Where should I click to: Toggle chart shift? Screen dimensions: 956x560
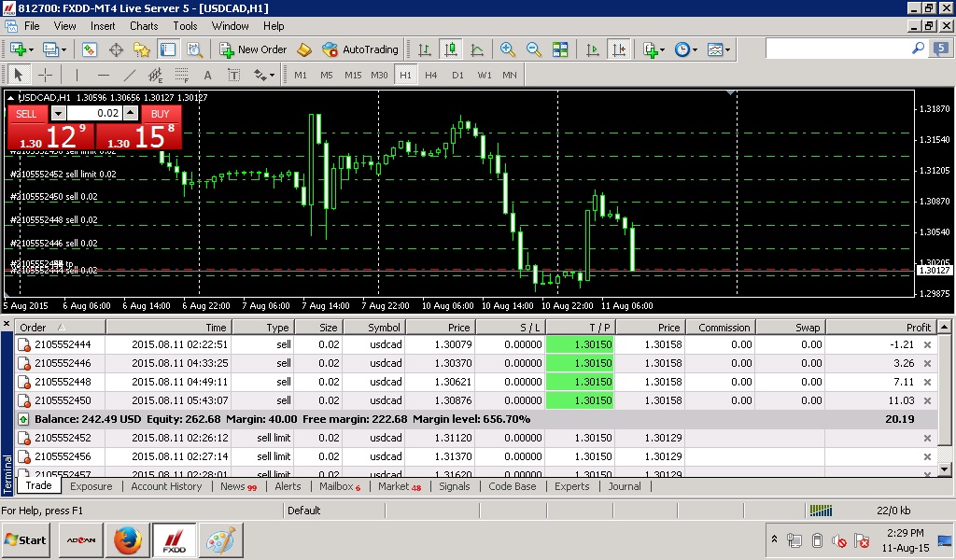(x=619, y=49)
